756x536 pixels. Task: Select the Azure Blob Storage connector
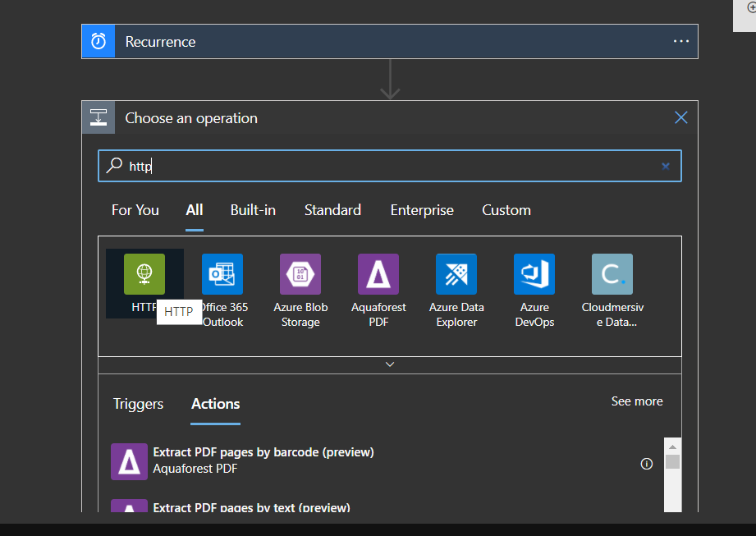[x=300, y=291]
